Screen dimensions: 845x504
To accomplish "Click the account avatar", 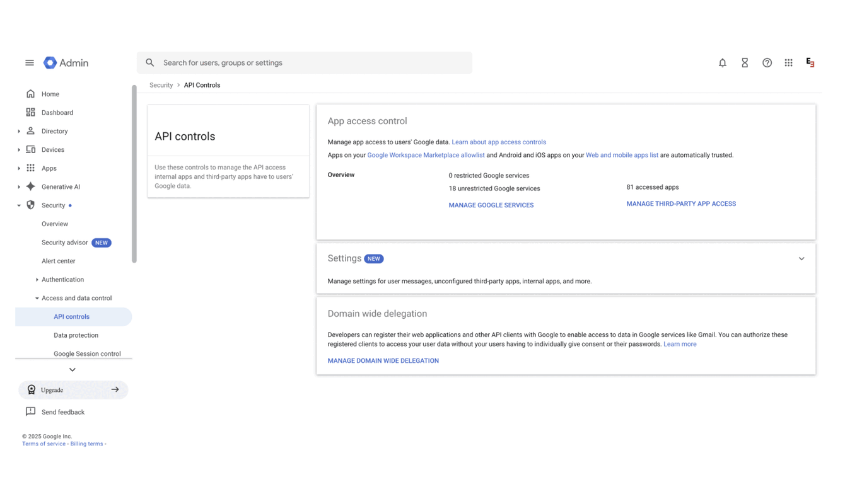I will (810, 62).
